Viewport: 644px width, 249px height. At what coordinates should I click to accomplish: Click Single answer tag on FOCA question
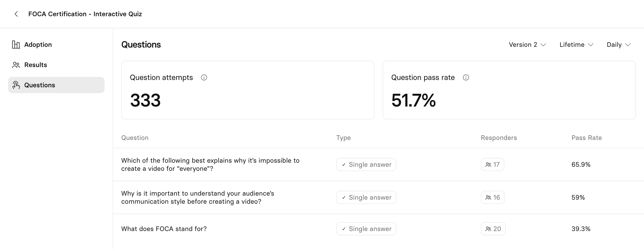click(366, 229)
